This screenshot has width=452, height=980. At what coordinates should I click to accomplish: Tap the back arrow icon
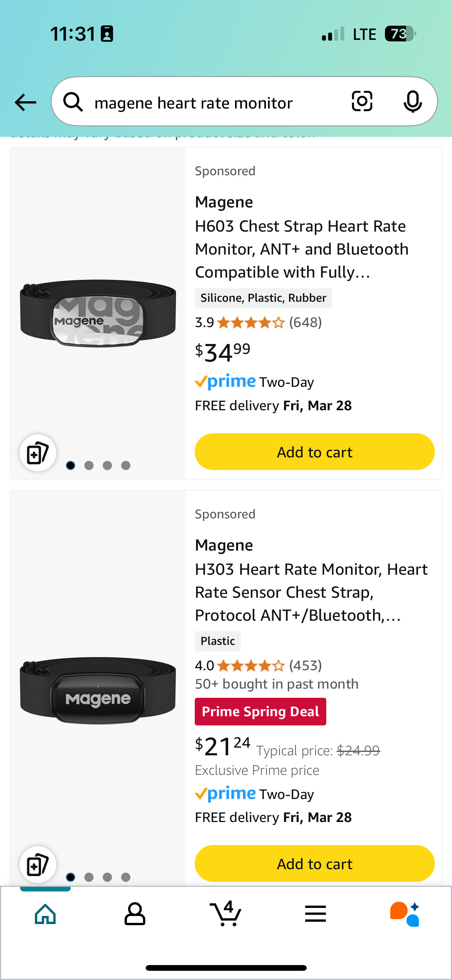(25, 102)
